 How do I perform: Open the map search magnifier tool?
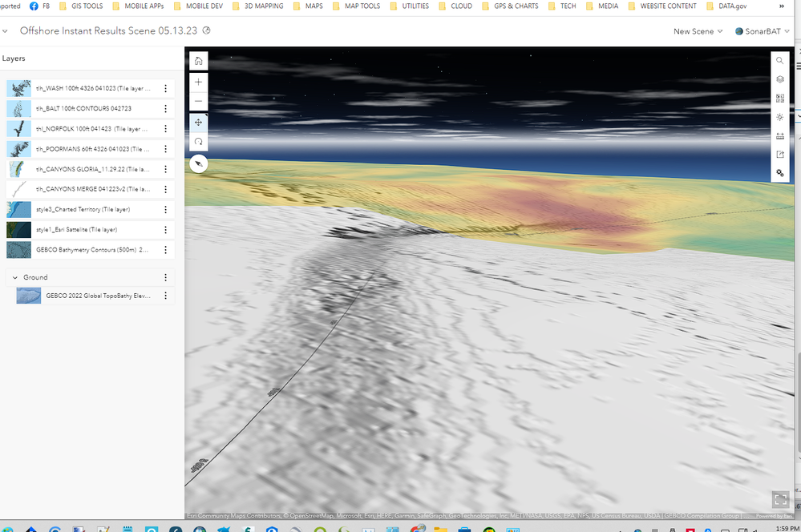click(x=780, y=61)
